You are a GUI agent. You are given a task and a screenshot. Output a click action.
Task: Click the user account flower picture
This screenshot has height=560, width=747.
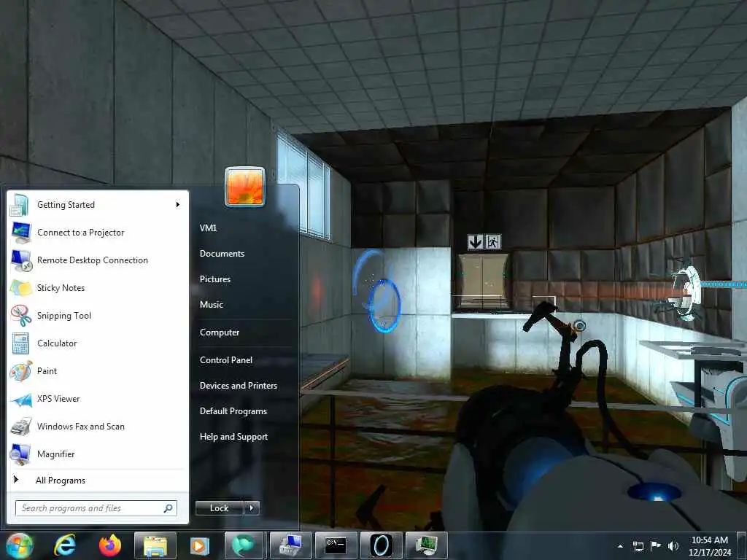pyautogui.click(x=245, y=187)
